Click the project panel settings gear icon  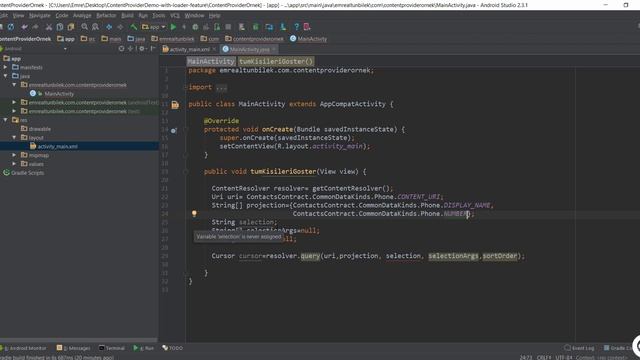pyautogui.click(x=142, y=49)
